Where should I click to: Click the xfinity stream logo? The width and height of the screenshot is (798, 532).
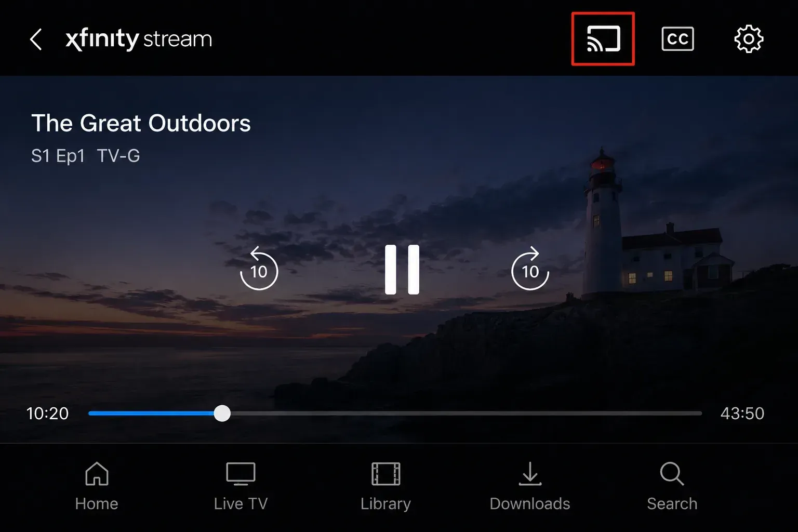139,39
